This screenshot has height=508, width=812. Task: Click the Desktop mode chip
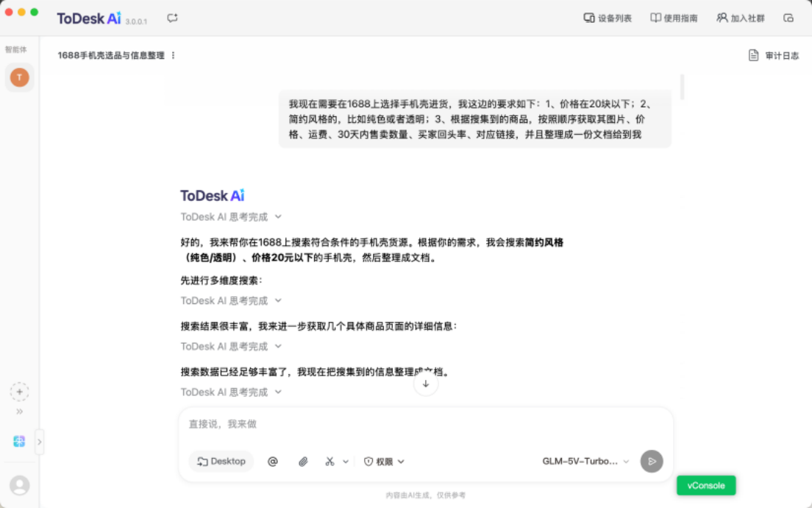[x=221, y=462]
